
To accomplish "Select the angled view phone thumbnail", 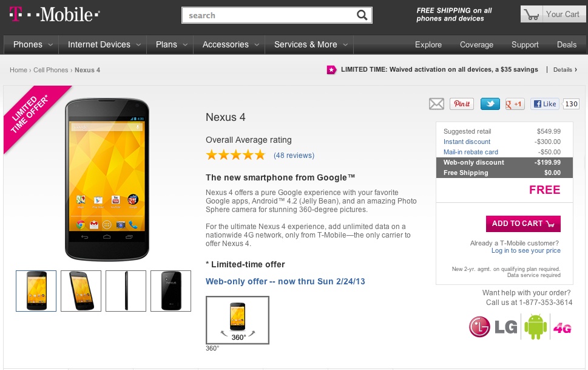I will [81, 291].
